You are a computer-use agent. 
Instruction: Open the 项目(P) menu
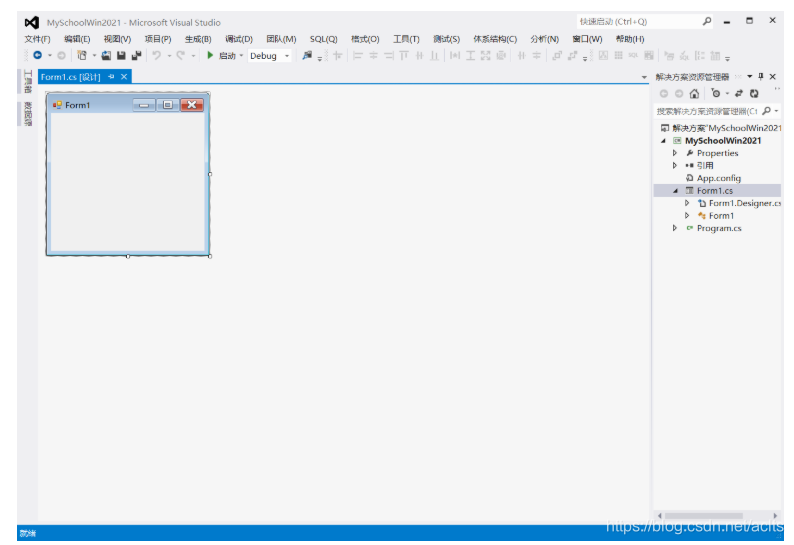(x=158, y=39)
